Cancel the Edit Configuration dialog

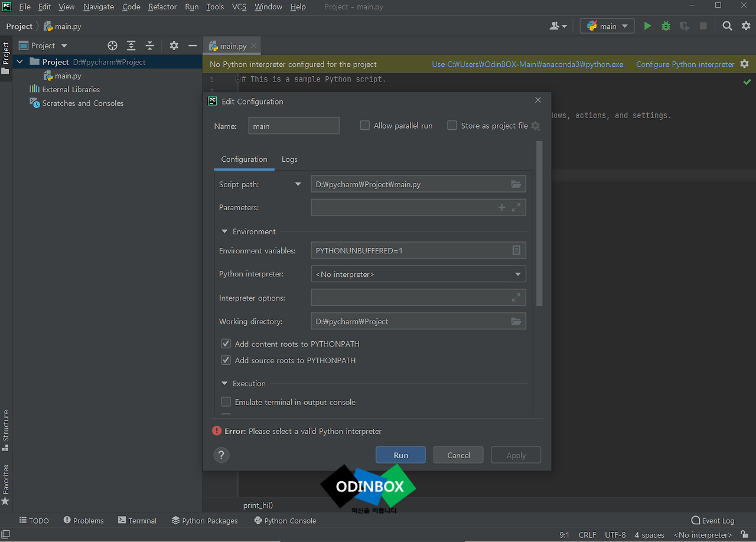click(x=458, y=455)
